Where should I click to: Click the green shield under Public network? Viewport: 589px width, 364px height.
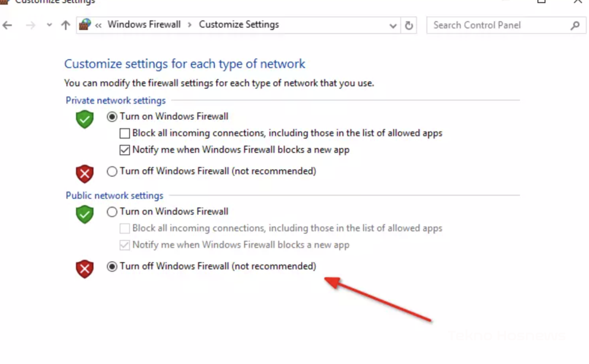pyautogui.click(x=85, y=214)
